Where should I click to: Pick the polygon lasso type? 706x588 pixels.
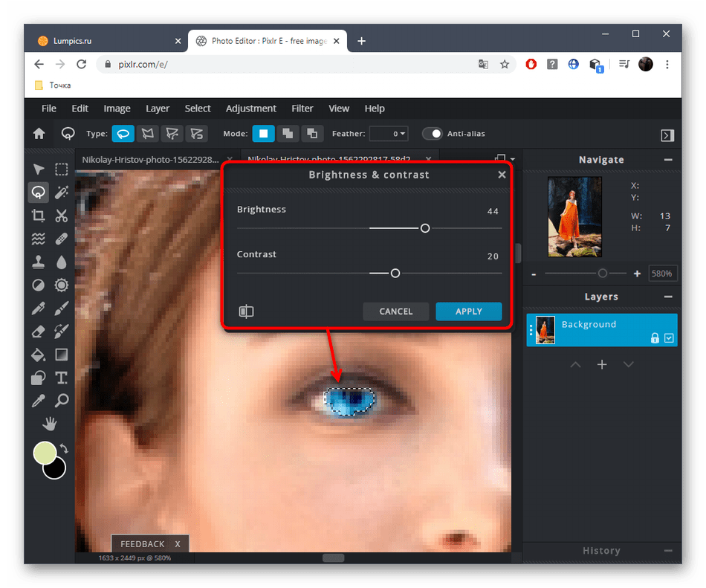pyautogui.click(x=148, y=134)
